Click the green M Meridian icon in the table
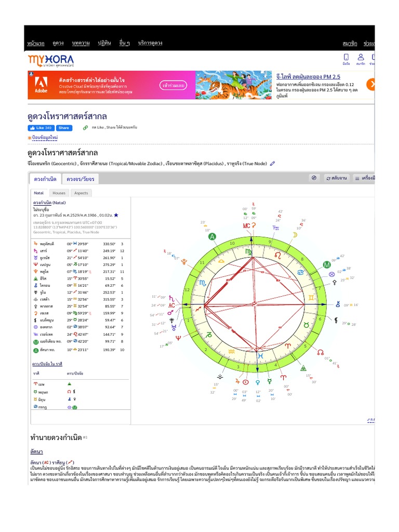Image resolution: width=399 pixels, height=532 pixels. click(x=35, y=342)
